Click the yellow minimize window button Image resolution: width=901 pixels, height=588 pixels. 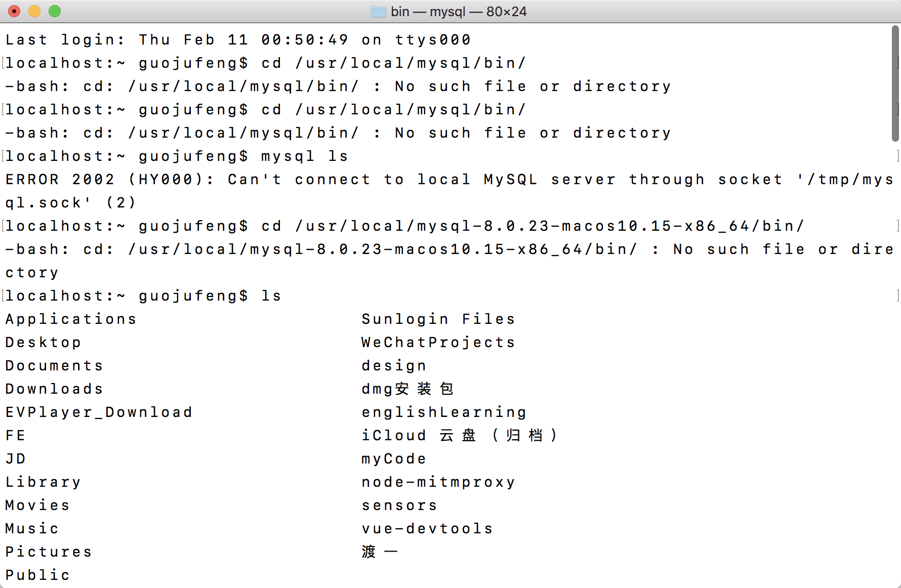tap(34, 11)
